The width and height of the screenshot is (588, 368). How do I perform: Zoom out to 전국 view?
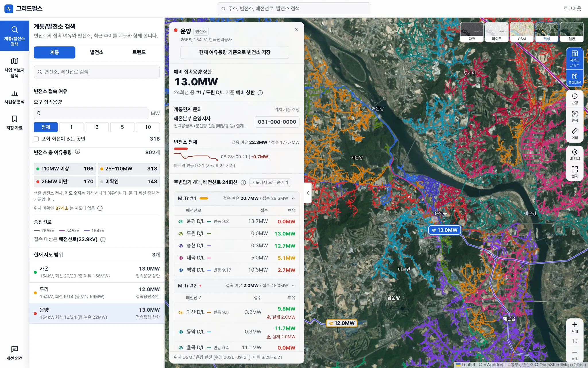[x=575, y=172]
